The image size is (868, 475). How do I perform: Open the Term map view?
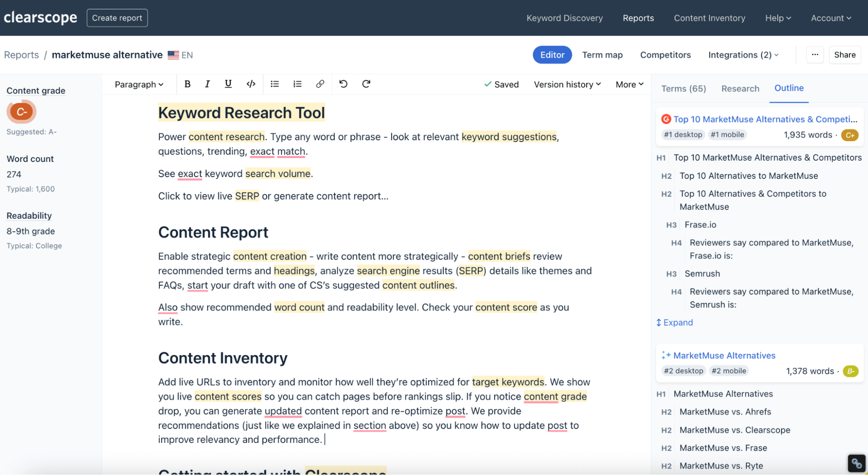[x=602, y=55]
